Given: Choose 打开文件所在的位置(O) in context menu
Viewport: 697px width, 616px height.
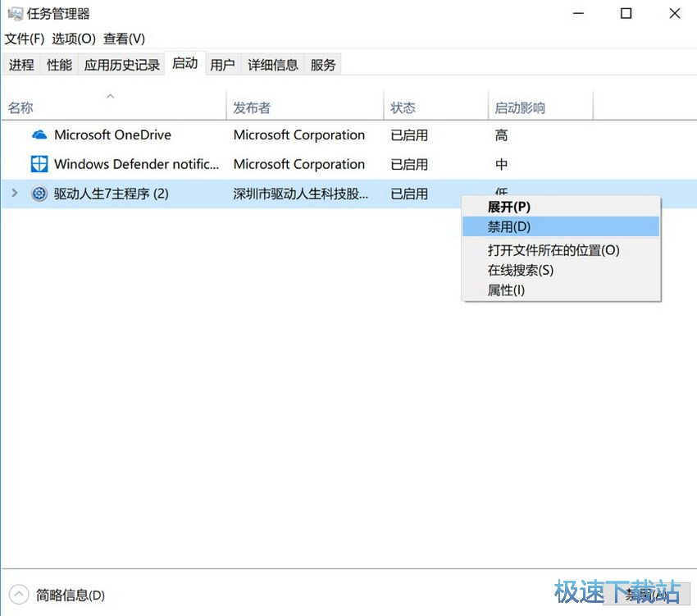Looking at the screenshot, I should click(561, 250).
